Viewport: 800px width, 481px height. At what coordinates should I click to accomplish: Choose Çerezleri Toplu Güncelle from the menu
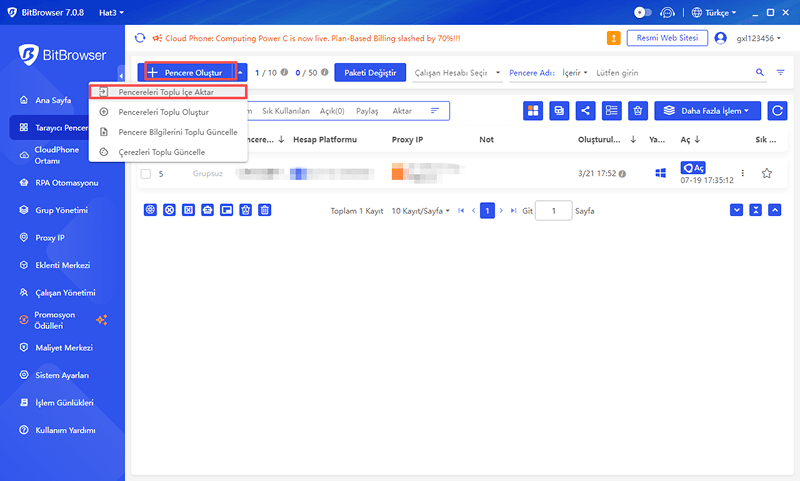(161, 152)
